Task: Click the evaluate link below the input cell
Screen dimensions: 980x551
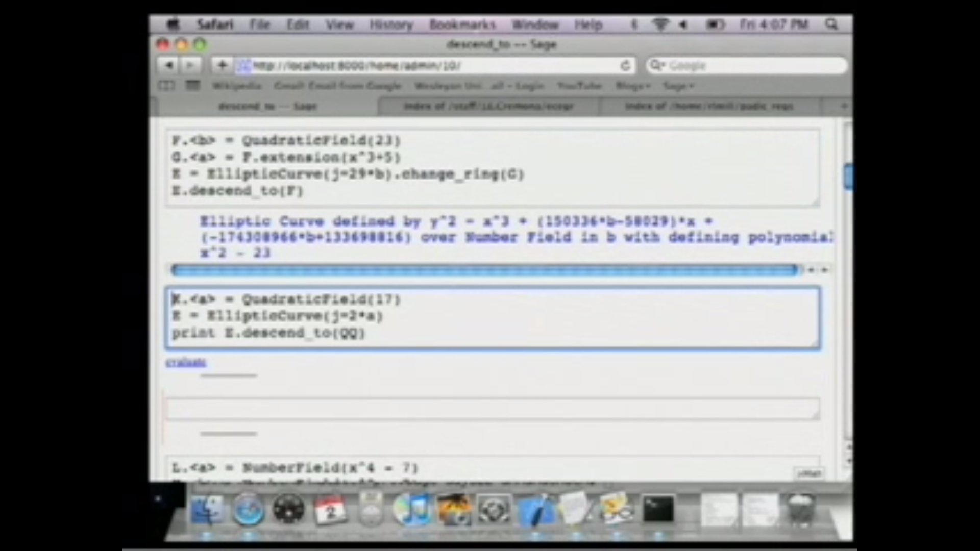Action: pyautogui.click(x=186, y=362)
